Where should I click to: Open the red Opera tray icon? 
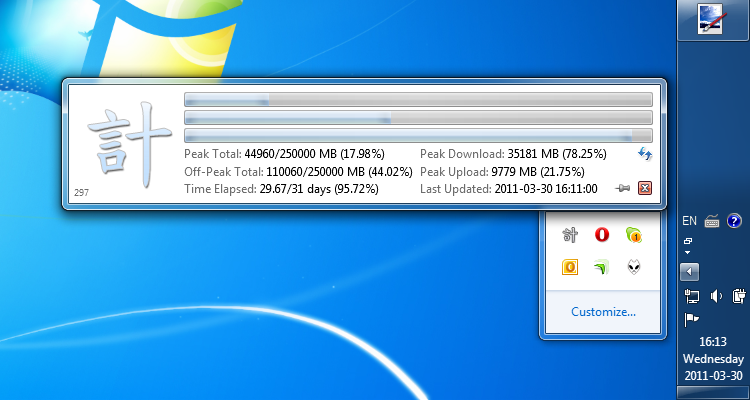602,235
